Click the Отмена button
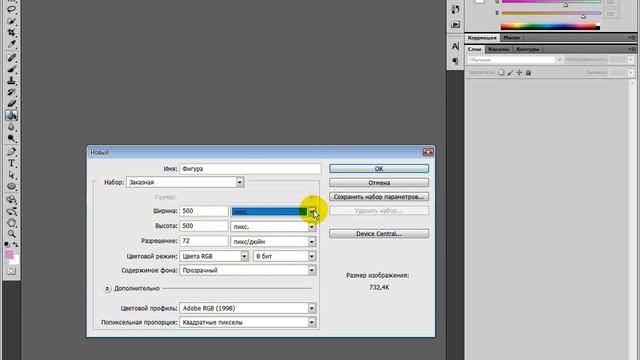The image size is (640, 360). pos(379,183)
